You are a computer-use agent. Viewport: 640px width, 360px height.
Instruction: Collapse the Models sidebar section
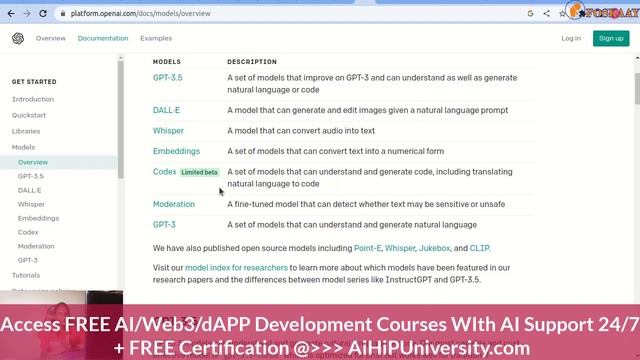(23, 147)
